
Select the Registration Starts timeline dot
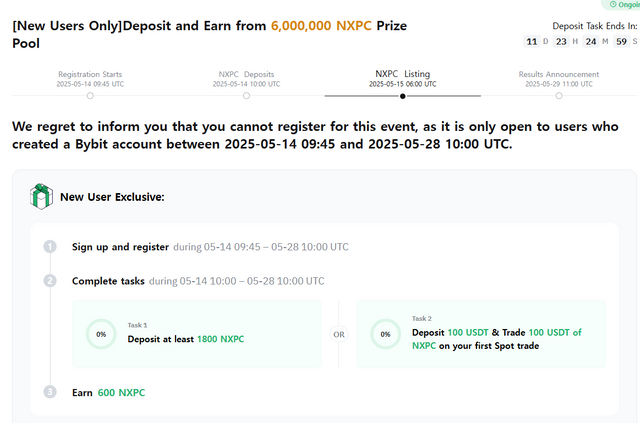(90, 96)
